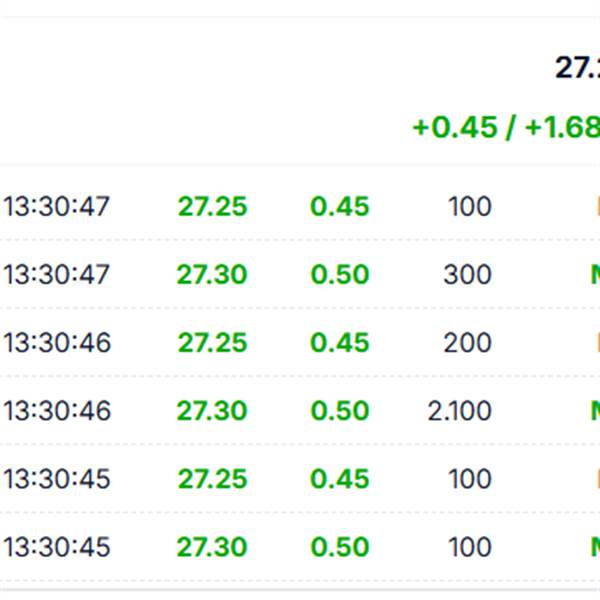
Task: Select the 27.30 price in the 2.100-volume row
Action: tap(212, 411)
